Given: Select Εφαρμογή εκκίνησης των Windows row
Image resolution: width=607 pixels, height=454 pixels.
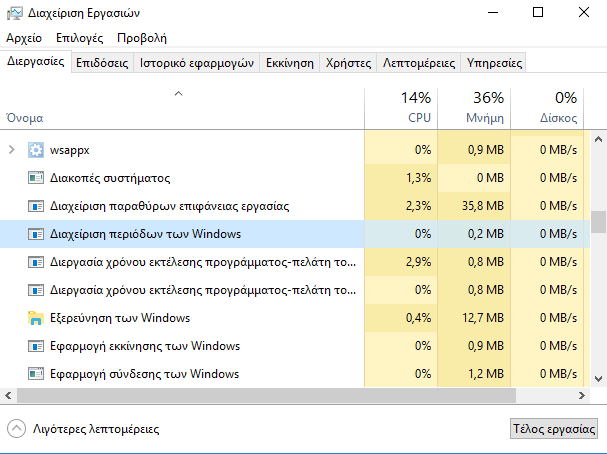Looking at the screenshot, I should coord(295,346).
